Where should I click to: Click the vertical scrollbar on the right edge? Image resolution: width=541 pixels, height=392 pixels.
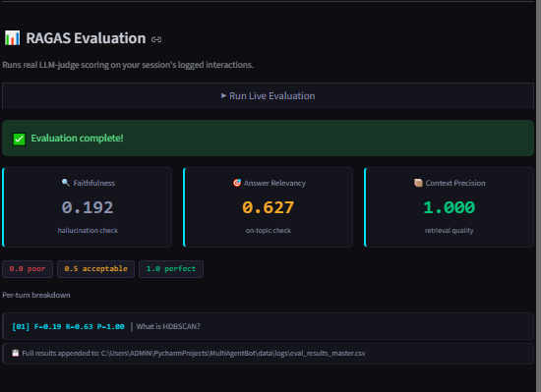pos(539,196)
